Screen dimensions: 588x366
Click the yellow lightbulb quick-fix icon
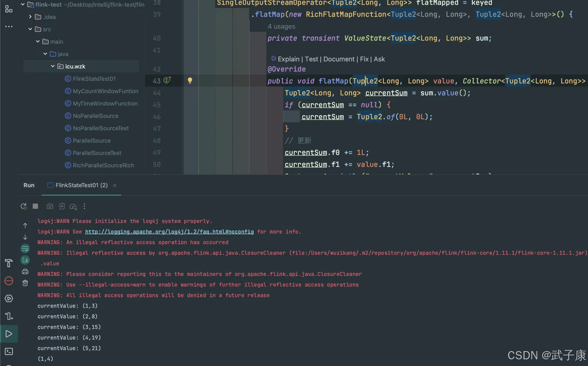point(190,81)
